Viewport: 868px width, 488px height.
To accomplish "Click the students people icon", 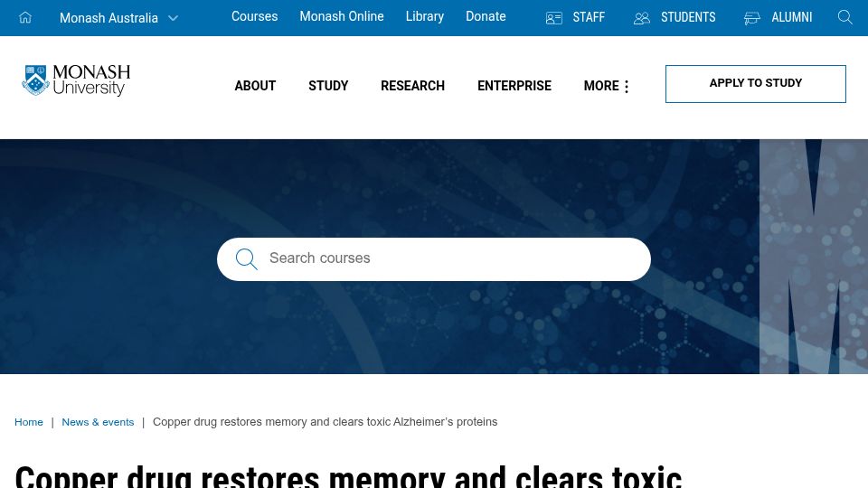I will point(642,18).
